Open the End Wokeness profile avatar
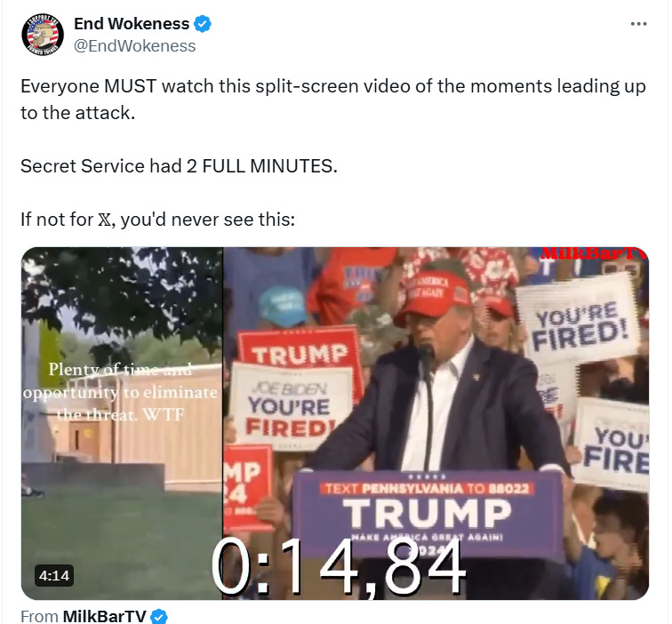The width and height of the screenshot is (672, 624). [x=43, y=35]
